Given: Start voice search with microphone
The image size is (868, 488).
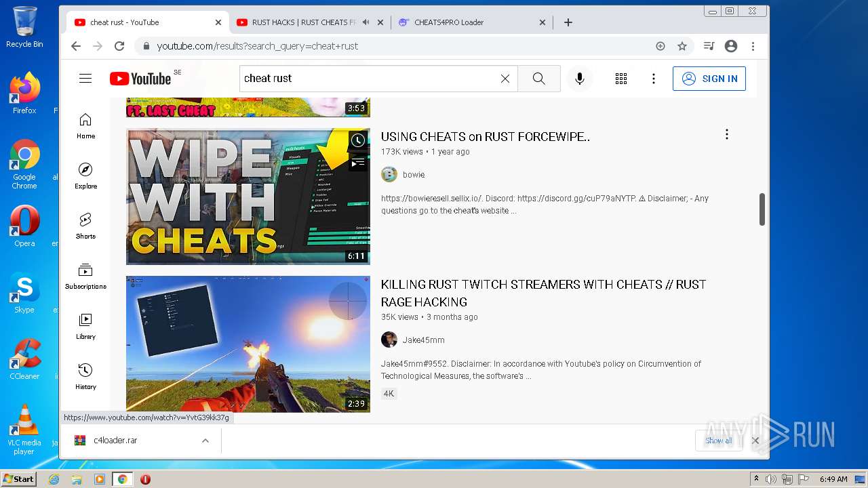Looking at the screenshot, I should tap(580, 79).
